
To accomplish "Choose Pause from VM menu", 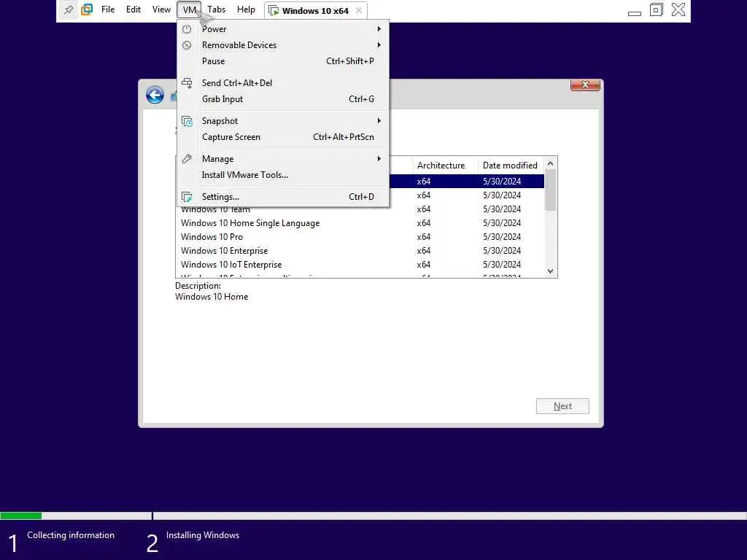I will click(283, 61).
